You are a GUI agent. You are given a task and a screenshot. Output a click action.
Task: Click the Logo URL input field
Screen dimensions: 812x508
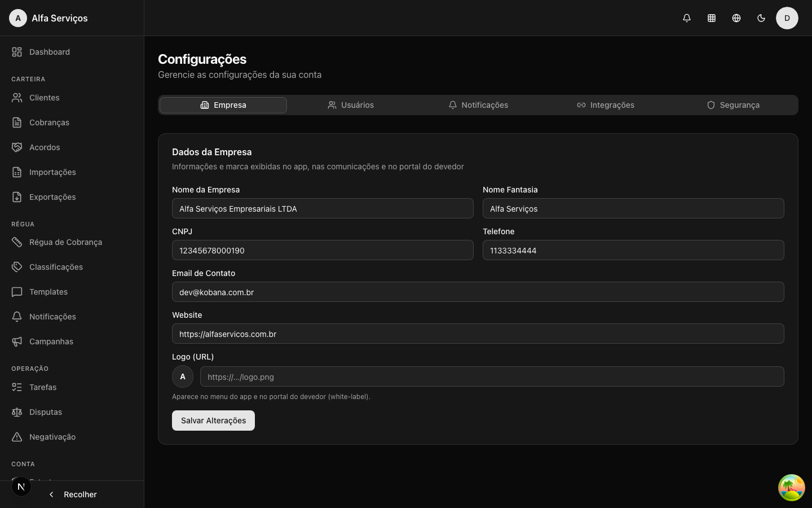click(492, 376)
